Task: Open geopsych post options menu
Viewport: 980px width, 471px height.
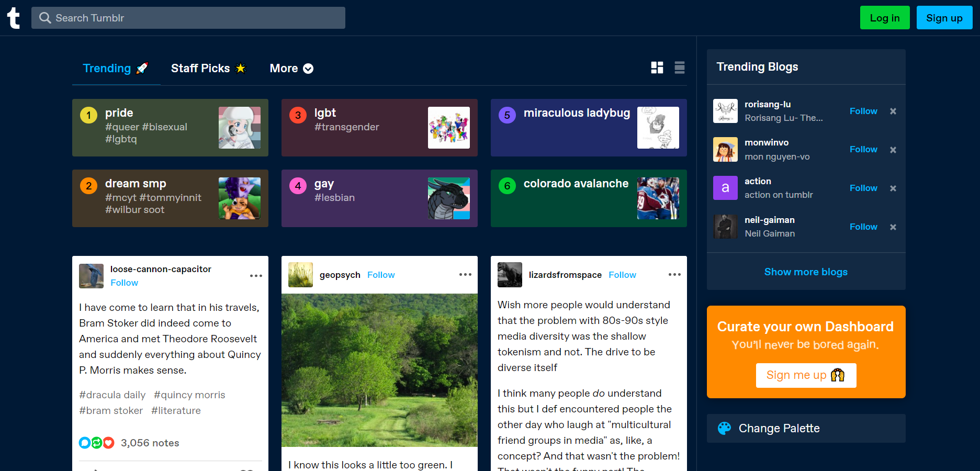Action: [465, 275]
